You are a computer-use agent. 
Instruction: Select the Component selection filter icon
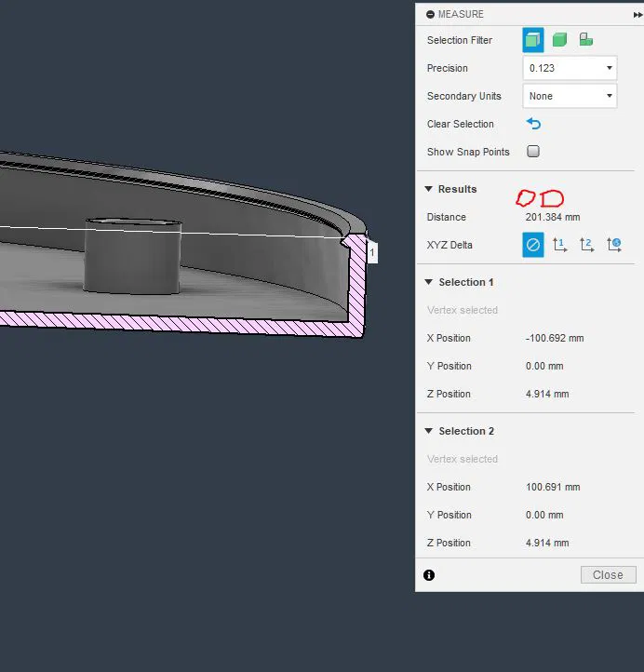click(585, 39)
